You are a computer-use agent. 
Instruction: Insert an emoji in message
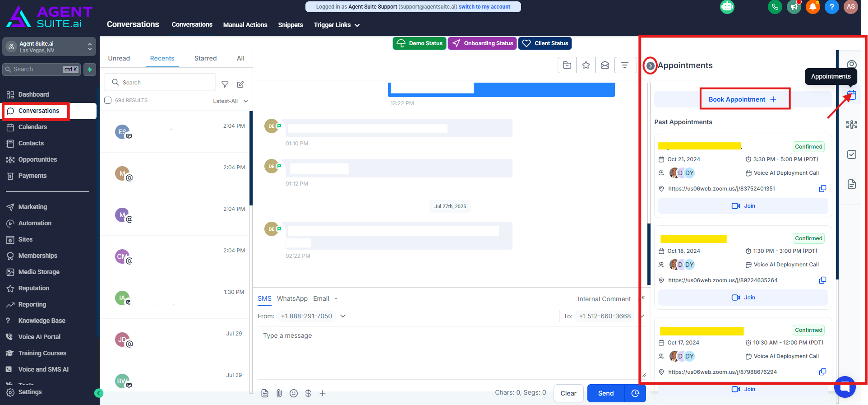(294, 393)
